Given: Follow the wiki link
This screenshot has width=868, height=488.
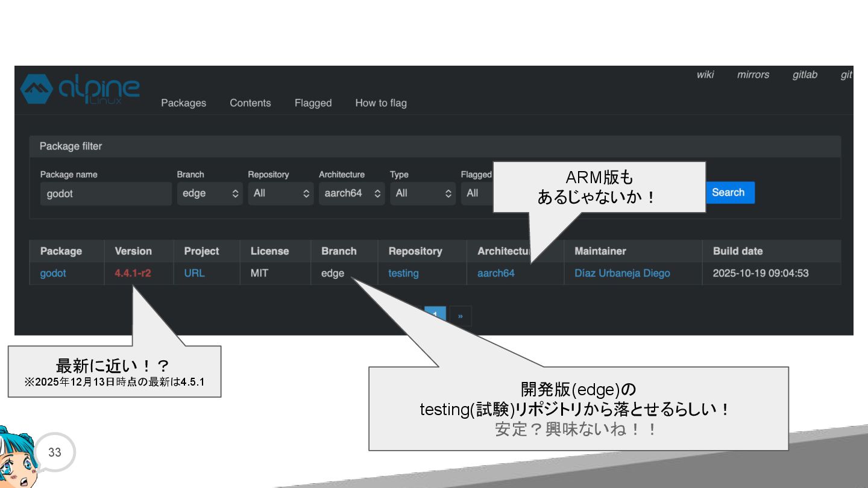Looking at the screenshot, I should pyautogui.click(x=705, y=75).
